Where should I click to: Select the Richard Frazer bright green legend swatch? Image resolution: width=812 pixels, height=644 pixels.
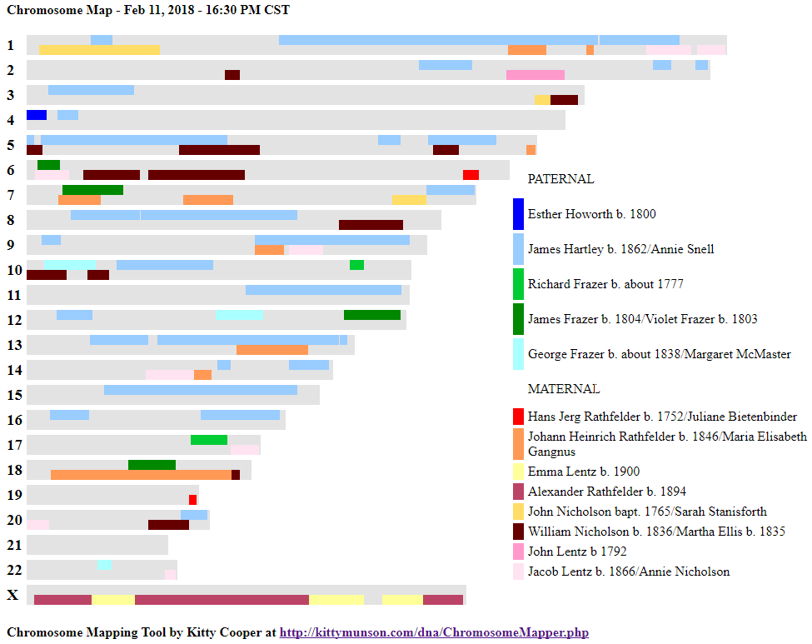(518, 284)
